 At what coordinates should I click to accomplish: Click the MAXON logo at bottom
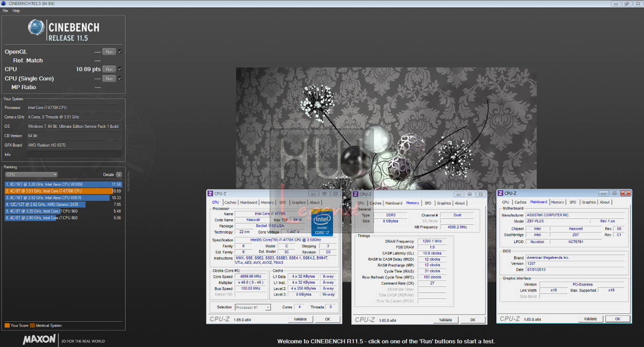[x=39, y=340]
